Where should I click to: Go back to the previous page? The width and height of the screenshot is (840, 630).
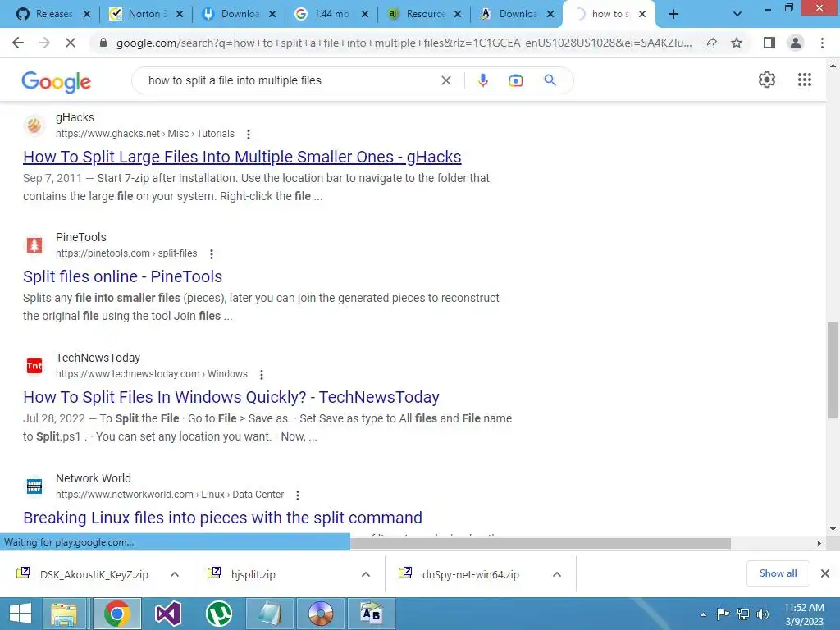click(18, 43)
